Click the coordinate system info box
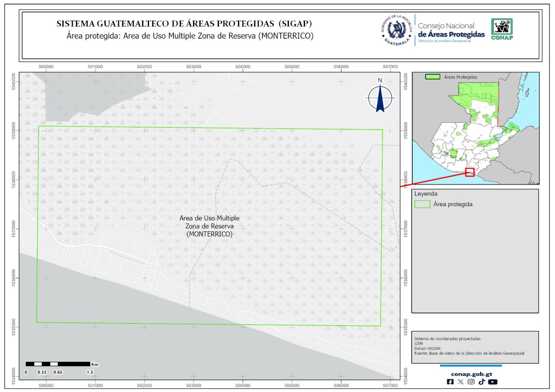This screenshot has width=555, height=392. (x=475, y=347)
